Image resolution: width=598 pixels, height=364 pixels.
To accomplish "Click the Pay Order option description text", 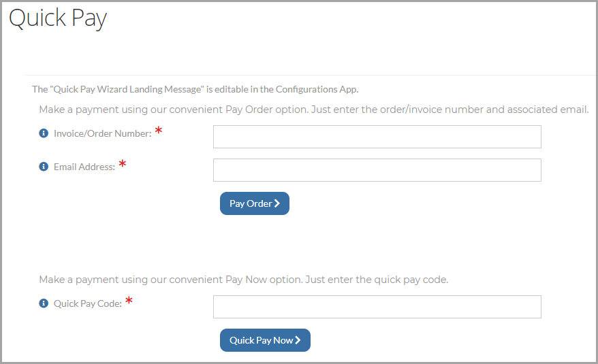I will tap(314, 110).
